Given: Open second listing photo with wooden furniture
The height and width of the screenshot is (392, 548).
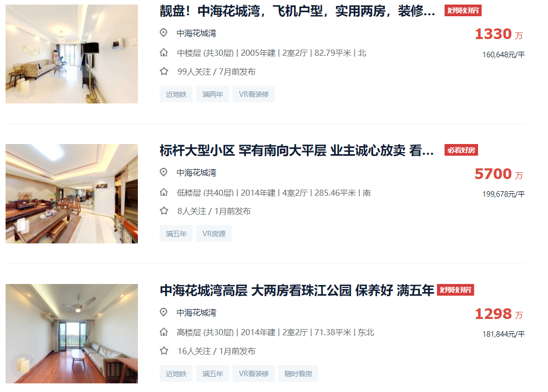Looking at the screenshot, I should 71,194.
